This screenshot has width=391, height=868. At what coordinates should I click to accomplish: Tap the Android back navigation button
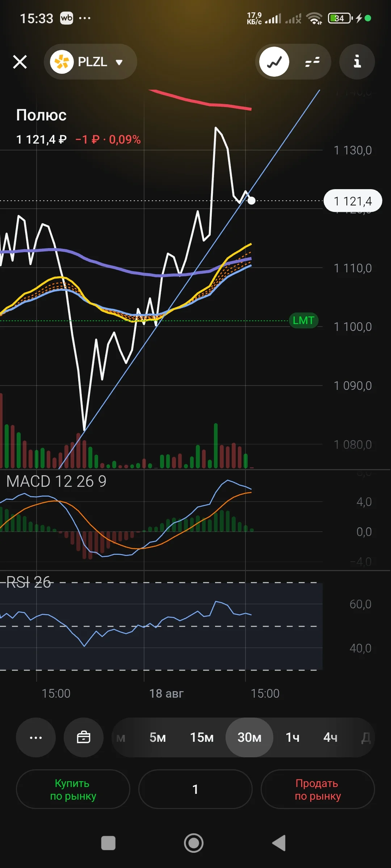279,843
